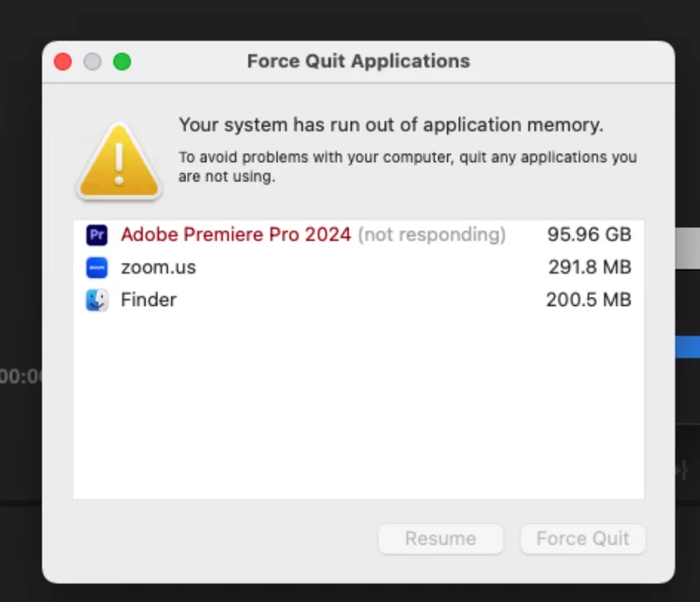Image resolution: width=700 pixels, height=602 pixels.
Task: Click the zoom.us app icon
Action: tap(96, 267)
